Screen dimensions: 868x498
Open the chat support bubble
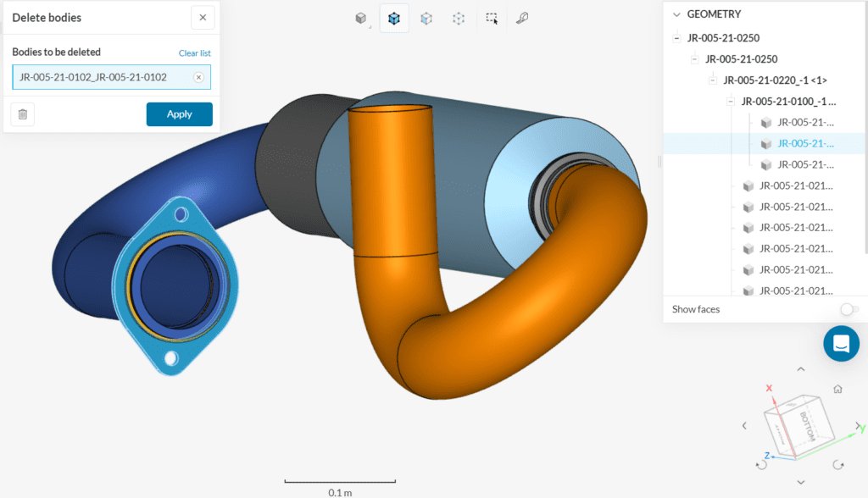click(841, 344)
